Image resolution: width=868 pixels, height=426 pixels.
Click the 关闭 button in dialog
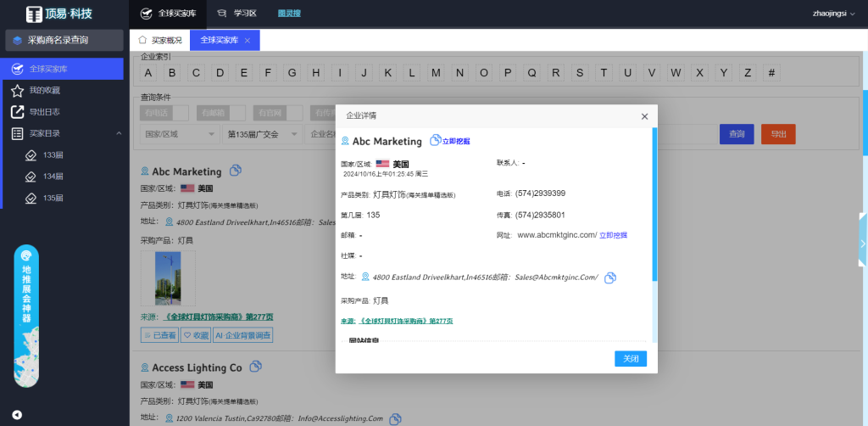click(x=631, y=359)
